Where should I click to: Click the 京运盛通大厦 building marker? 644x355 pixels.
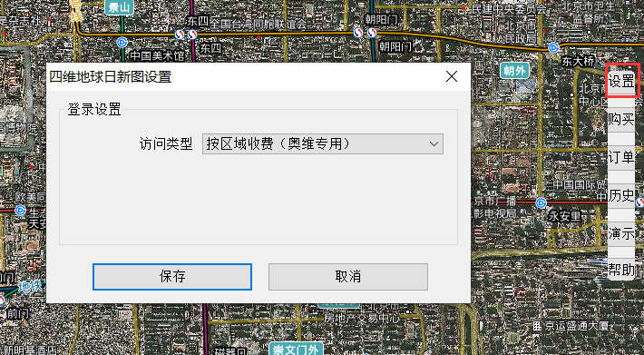click(x=536, y=326)
